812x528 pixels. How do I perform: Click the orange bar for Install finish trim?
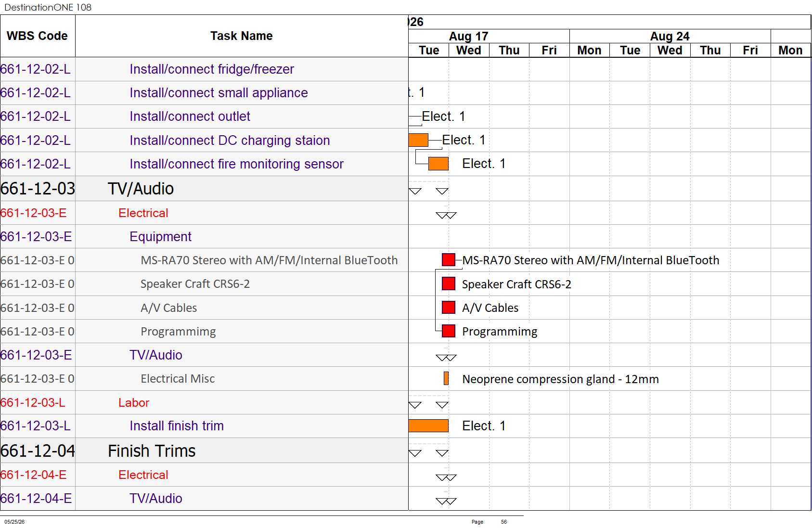click(428, 425)
